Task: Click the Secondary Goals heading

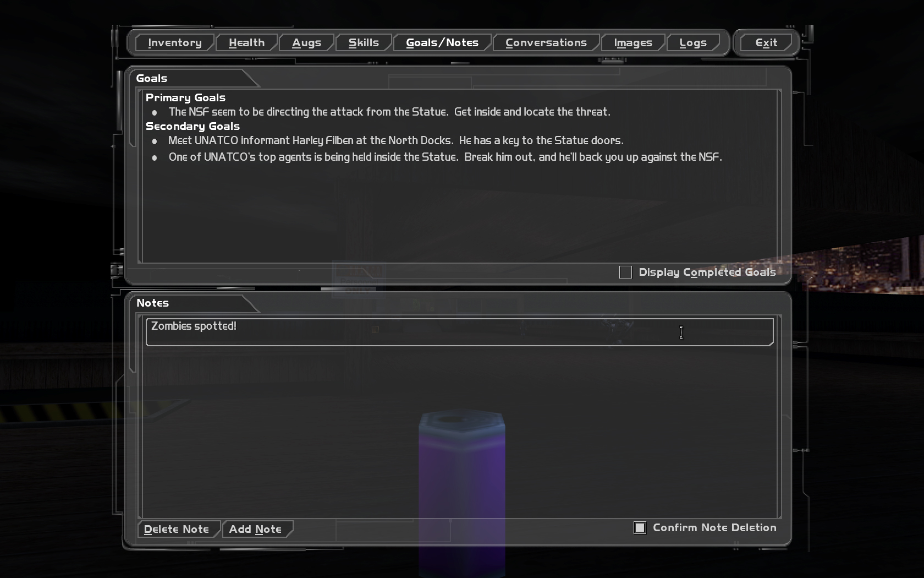Action: (193, 126)
